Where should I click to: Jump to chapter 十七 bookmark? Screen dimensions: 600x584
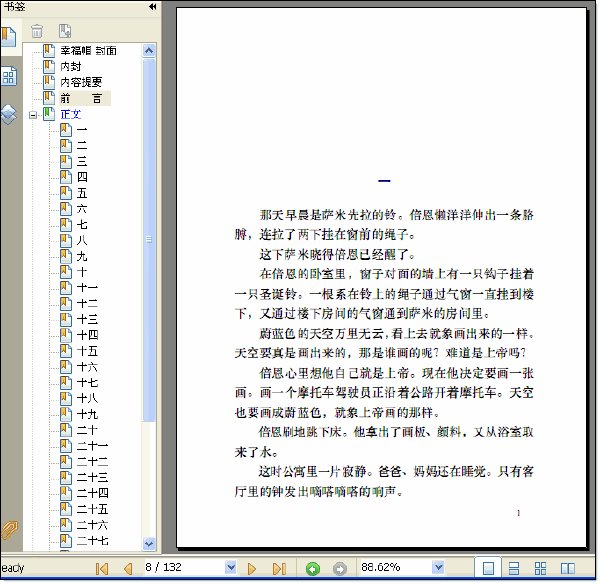click(87, 383)
